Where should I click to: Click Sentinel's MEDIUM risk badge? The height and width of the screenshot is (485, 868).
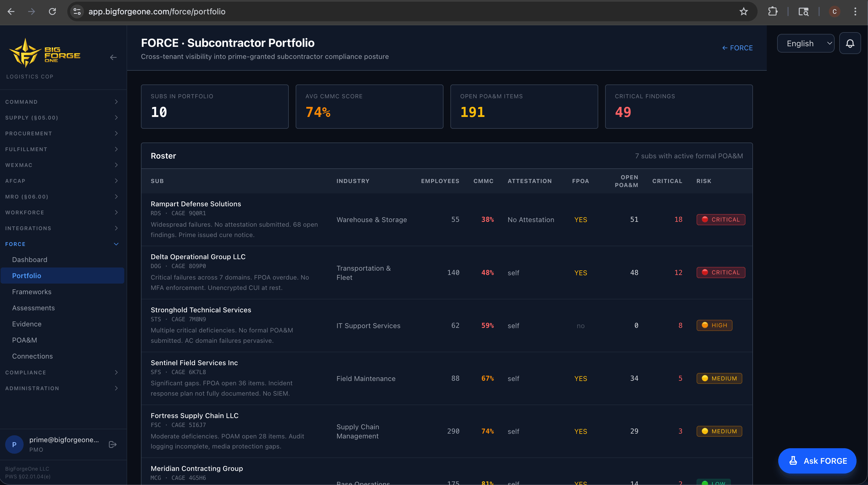pos(719,378)
